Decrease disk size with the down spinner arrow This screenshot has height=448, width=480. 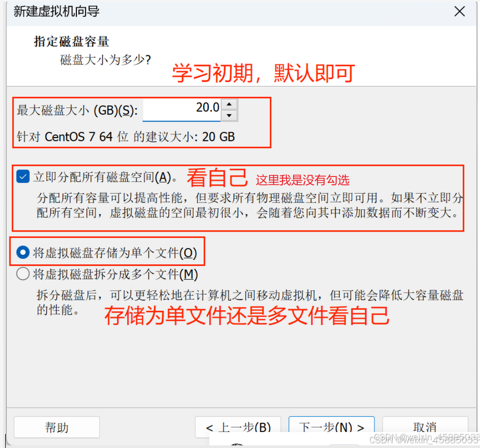pos(229,116)
